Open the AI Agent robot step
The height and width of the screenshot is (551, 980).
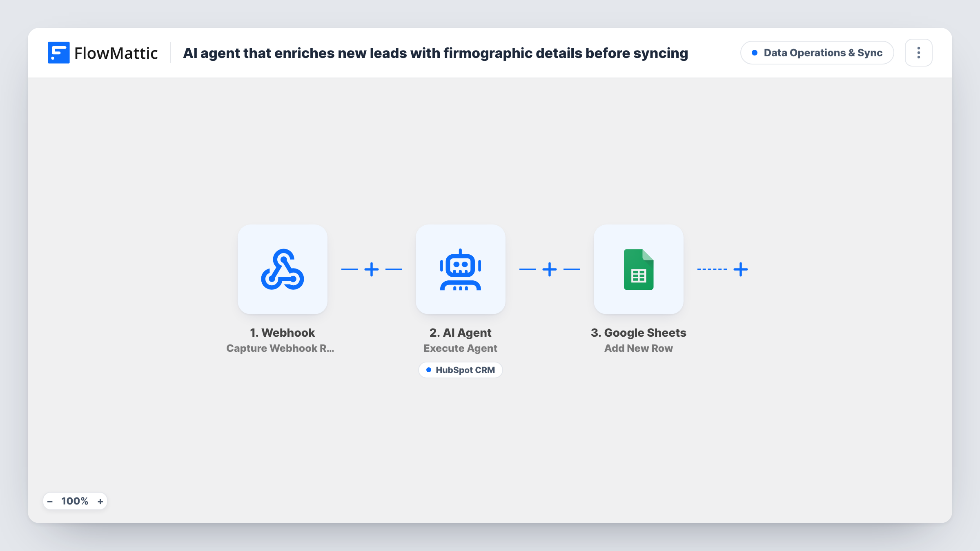coord(461,269)
